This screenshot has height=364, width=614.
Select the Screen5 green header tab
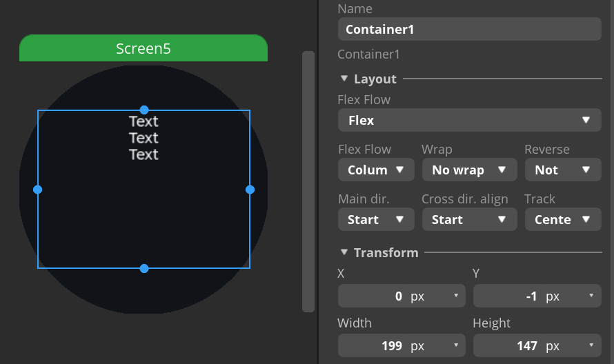[143, 48]
